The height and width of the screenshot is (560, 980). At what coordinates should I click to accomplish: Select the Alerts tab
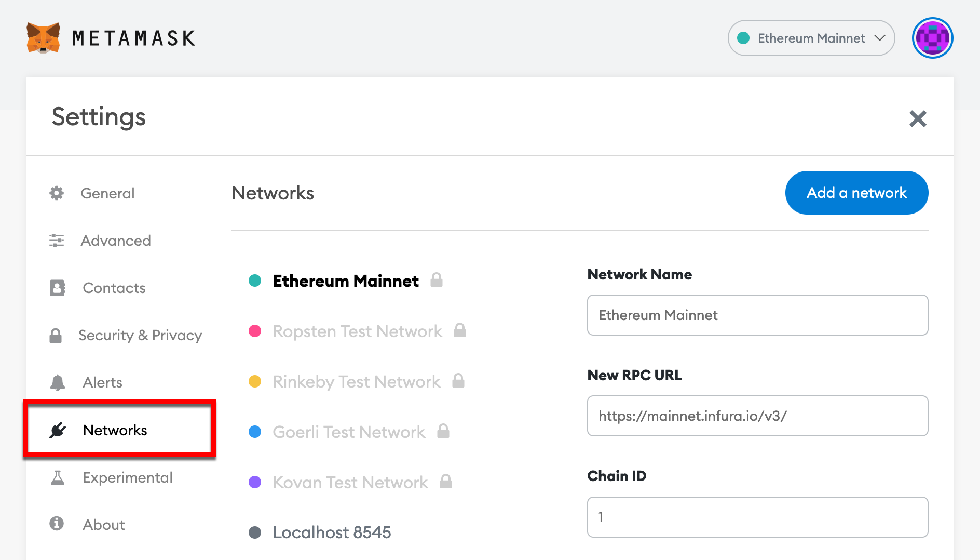tap(103, 382)
